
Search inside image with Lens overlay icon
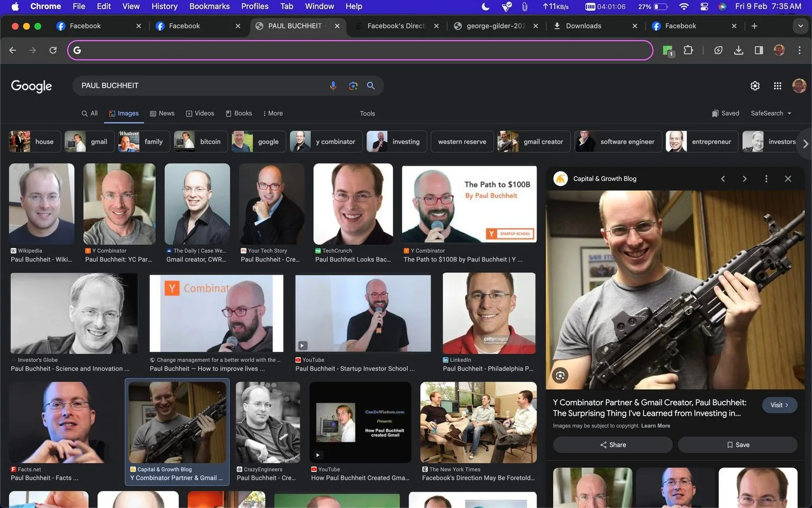click(560, 376)
